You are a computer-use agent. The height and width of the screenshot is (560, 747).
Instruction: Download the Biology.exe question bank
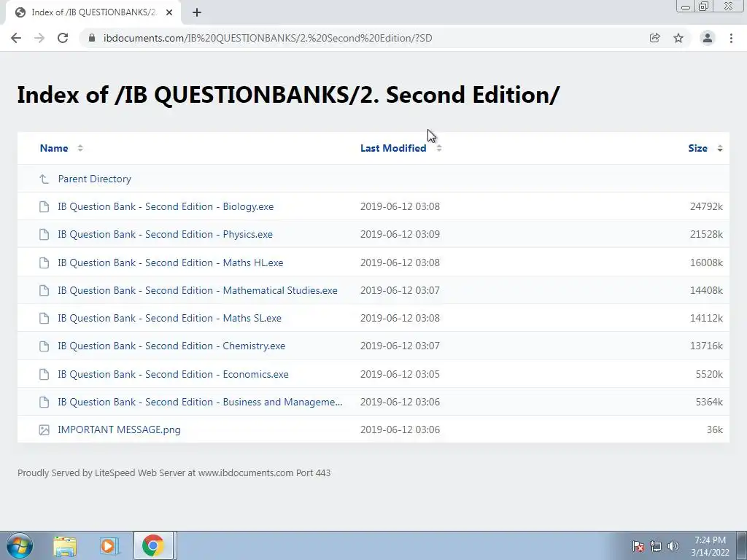[x=166, y=206]
